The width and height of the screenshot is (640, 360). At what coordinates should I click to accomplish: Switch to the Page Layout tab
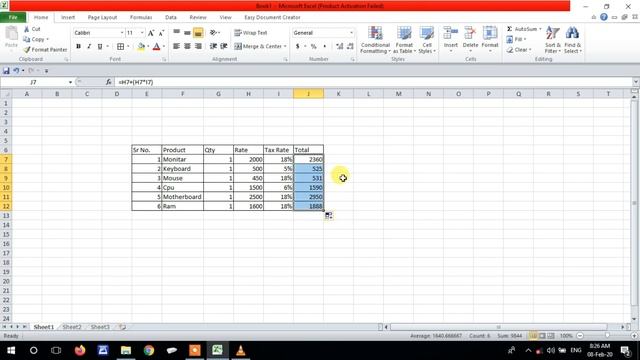point(102,18)
